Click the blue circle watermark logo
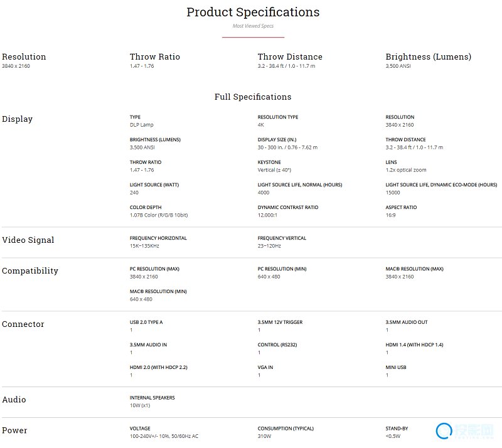502x448 pixels. coord(444,430)
